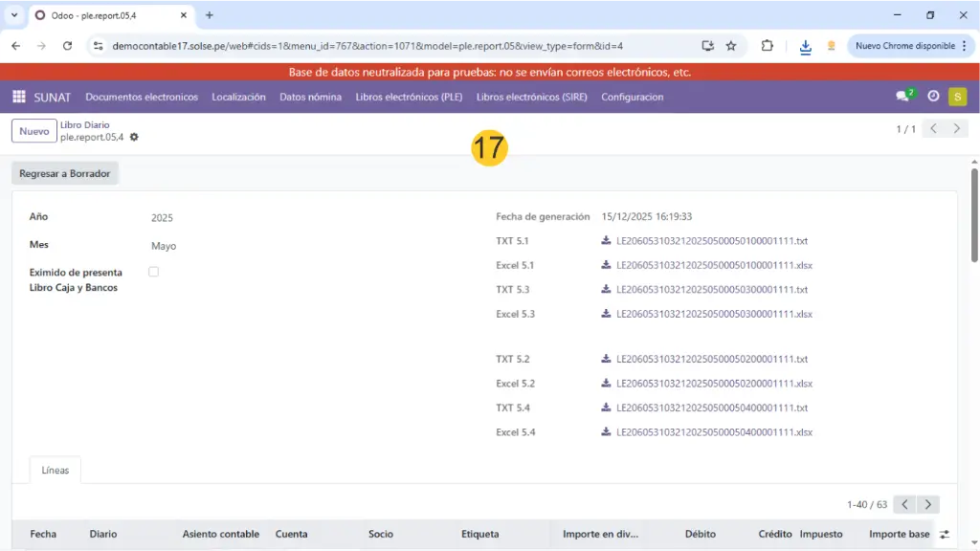Expand the Configuracion menu

click(x=632, y=97)
